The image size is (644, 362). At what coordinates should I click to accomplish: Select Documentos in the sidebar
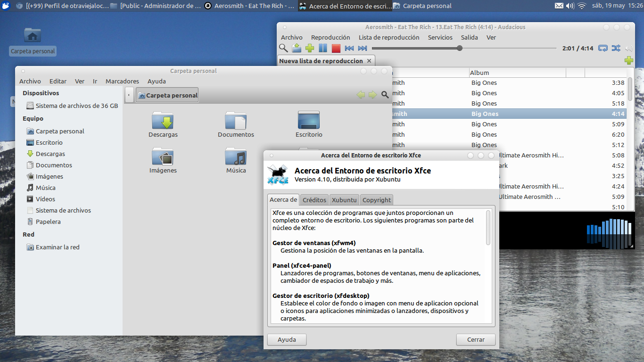(50, 165)
